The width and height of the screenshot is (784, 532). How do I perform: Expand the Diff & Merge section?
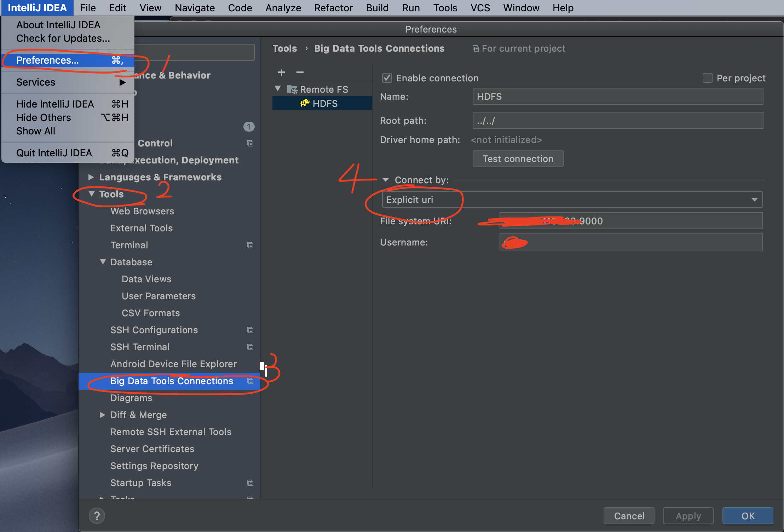[103, 415]
